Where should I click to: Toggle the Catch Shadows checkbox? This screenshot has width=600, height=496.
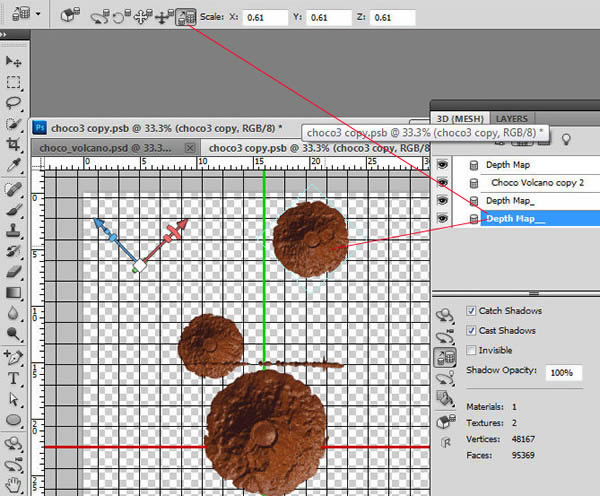point(471,310)
